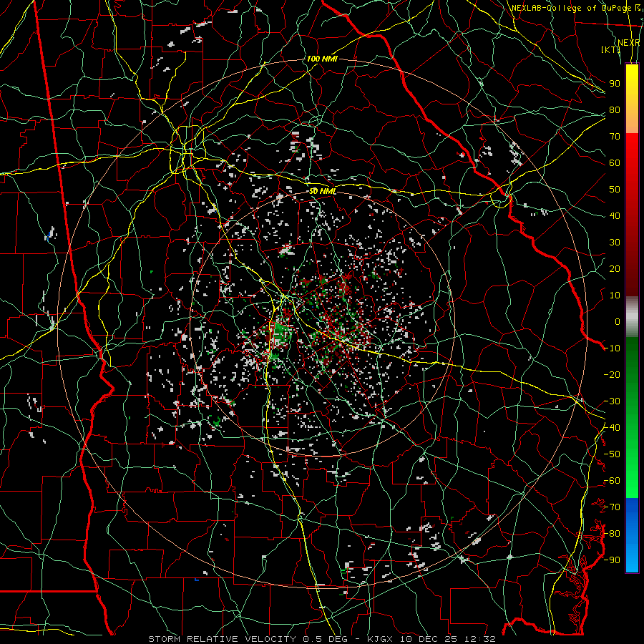Select the positive 70 value on velocity scale

click(615, 137)
